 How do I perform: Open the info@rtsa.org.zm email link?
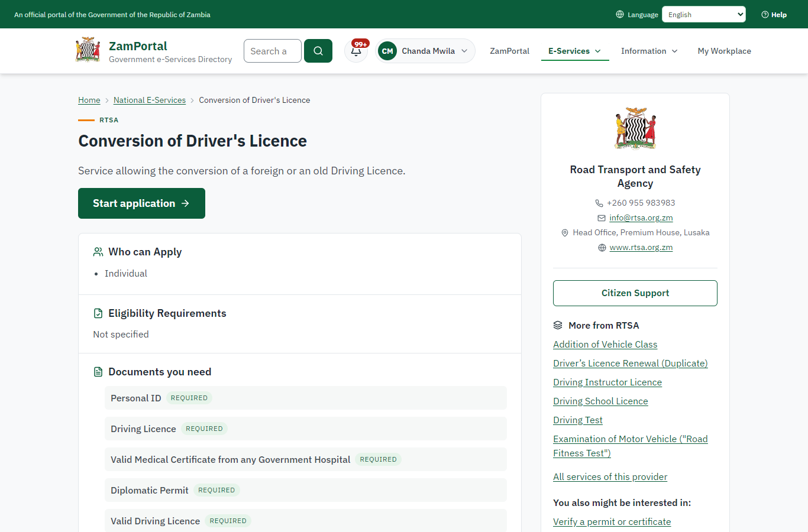(641, 218)
